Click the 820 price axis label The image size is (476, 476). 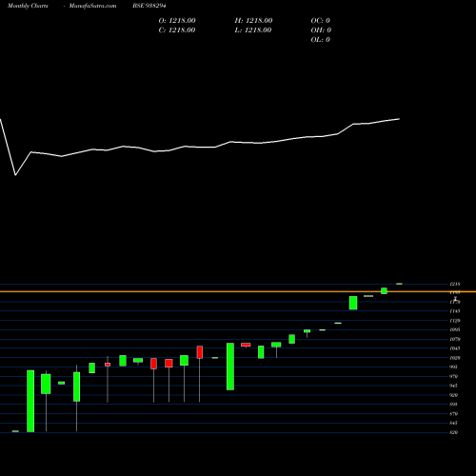pyautogui.click(x=454, y=432)
